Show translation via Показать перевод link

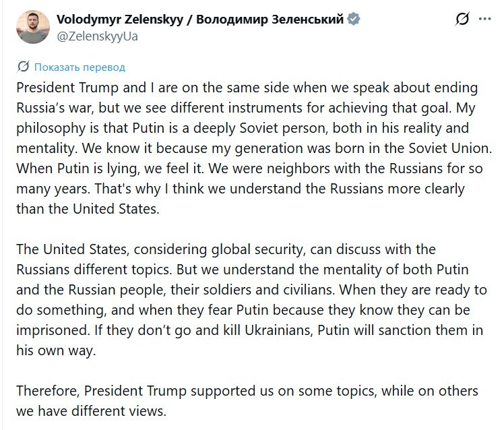[x=80, y=67]
